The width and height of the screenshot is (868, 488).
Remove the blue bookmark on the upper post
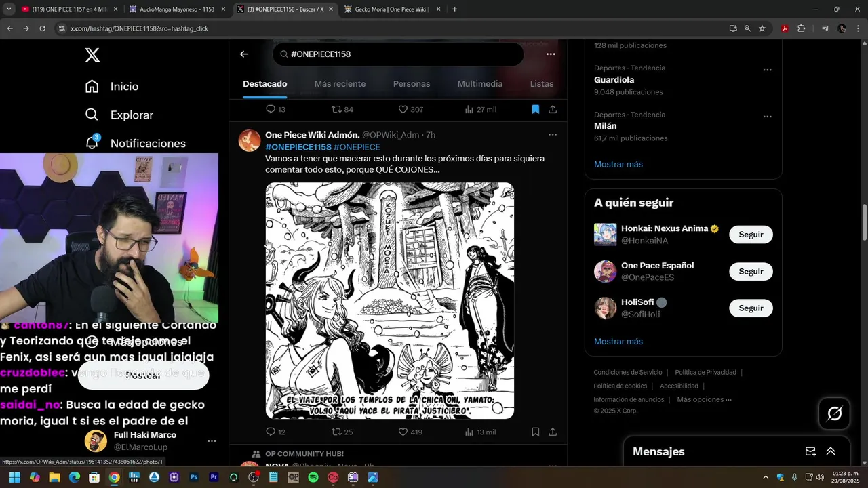(535, 109)
